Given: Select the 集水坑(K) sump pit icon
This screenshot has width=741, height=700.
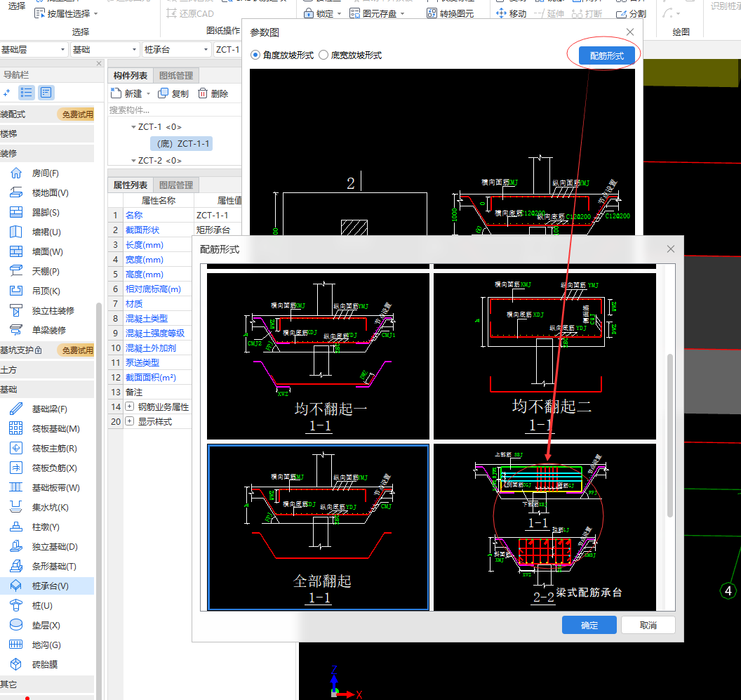Looking at the screenshot, I should click(16, 507).
